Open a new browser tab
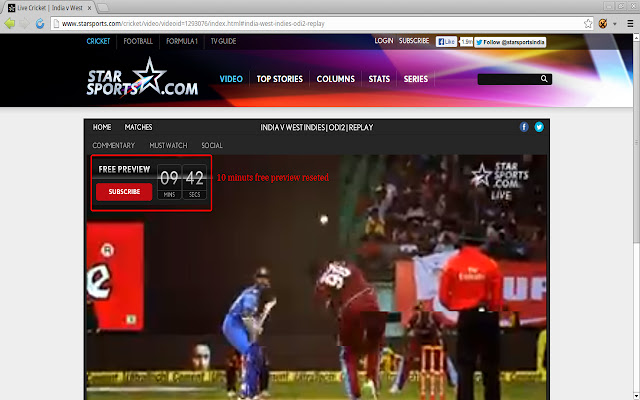 [x=103, y=7]
